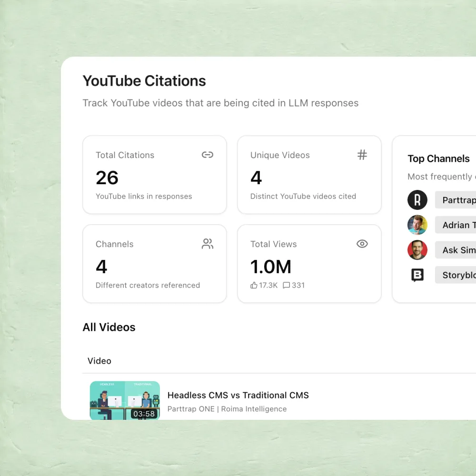Select the Ask Sim channel avatar

click(x=417, y=250)
